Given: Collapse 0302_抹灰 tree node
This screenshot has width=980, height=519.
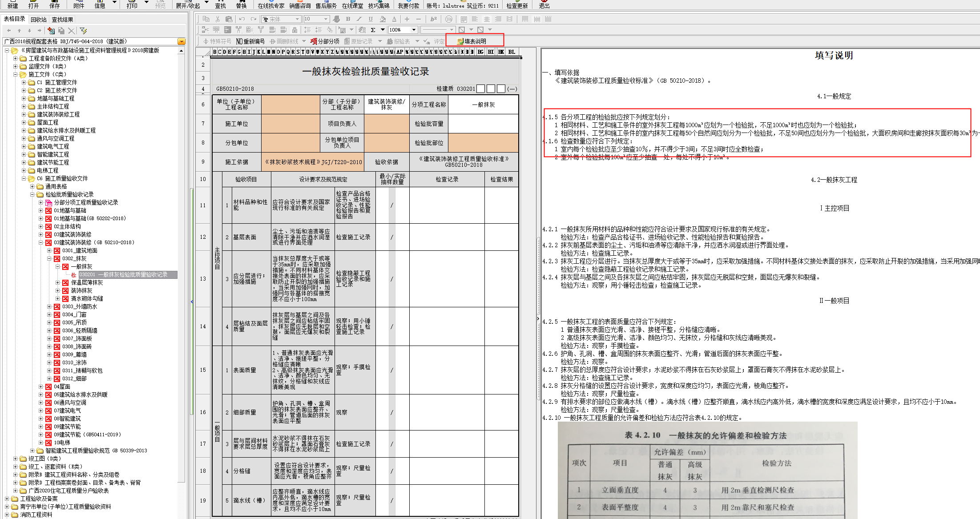Looking at the screenshot, I should tap(49, 258).
